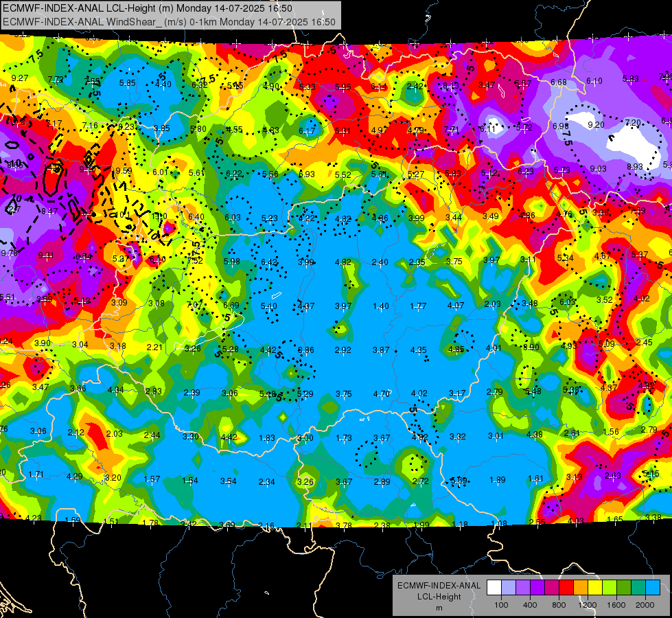Image resolution: width=672 pixels, height=618 pixels.
Task: Click the grid value 9.20
Action: tap(596, 125)
